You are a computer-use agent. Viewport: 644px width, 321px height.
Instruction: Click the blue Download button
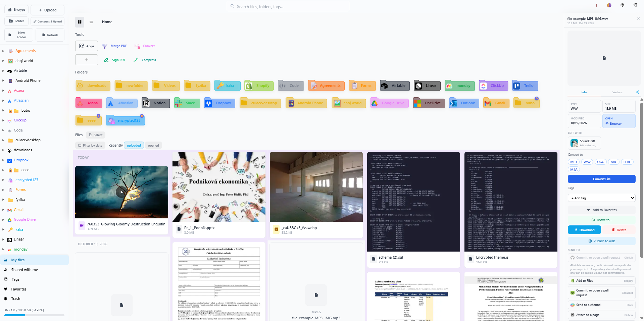584,230
